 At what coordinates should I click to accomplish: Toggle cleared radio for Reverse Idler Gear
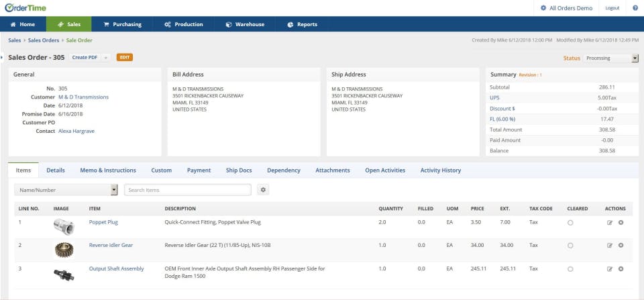(x=570, y=246)
